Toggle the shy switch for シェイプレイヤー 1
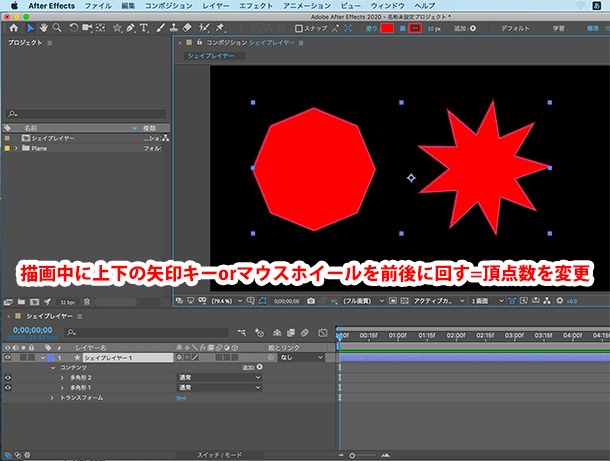The image size is (610, 461). pos(179,358)
